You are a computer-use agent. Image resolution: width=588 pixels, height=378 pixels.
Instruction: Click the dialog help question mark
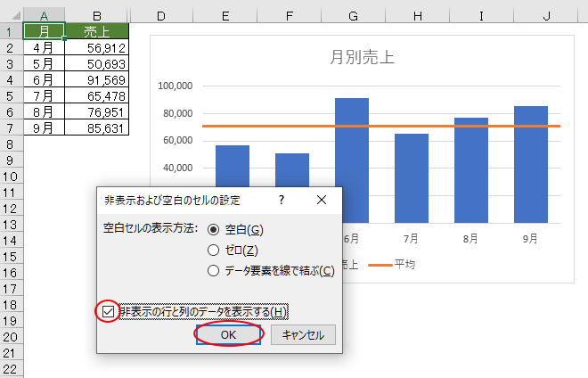point(282,201)
